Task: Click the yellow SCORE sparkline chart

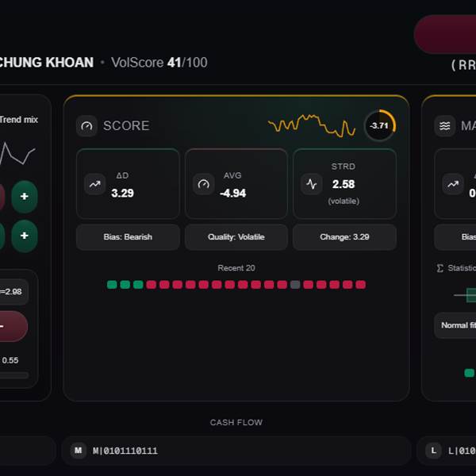Action: click(x=312, y=125)
